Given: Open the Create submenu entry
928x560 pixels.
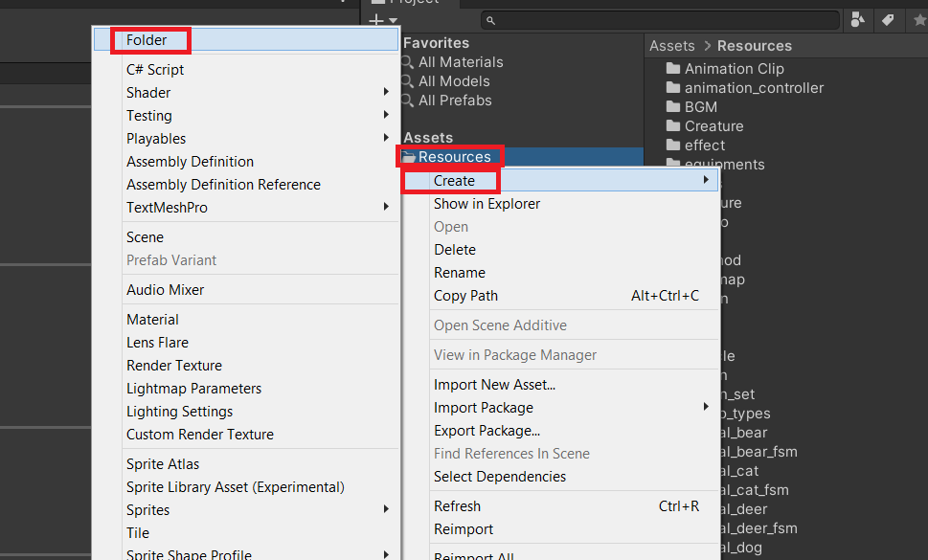Looking at the screenshot, I should [x=560, y=180].
